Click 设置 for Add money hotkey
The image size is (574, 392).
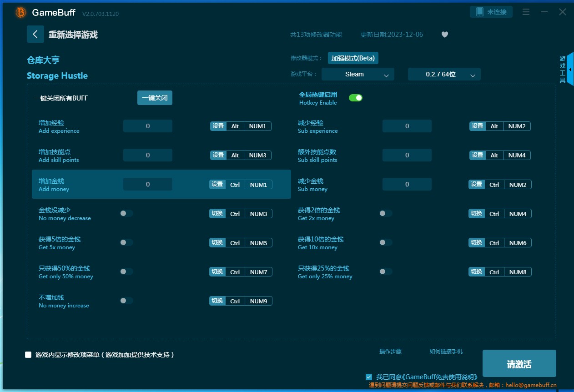[217, 184]
